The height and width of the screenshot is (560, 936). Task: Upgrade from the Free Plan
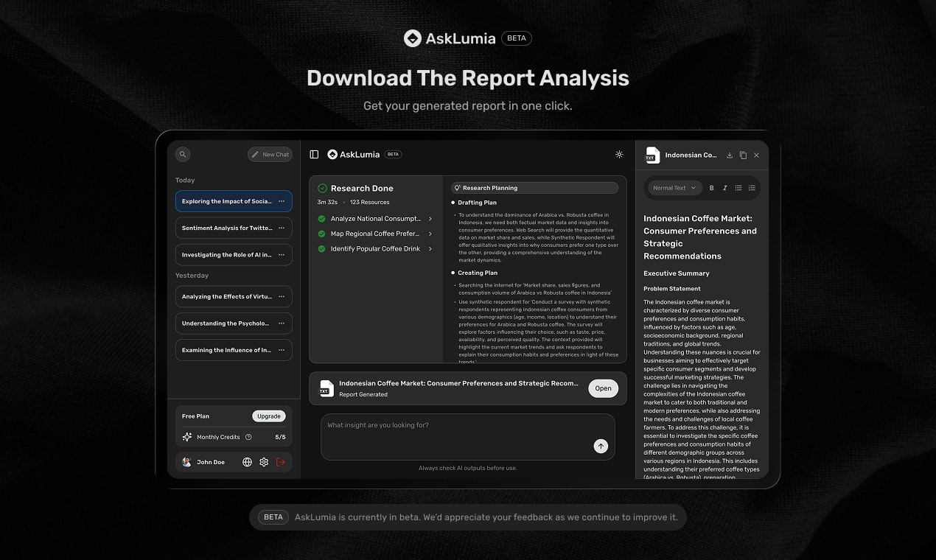point(269,416)
